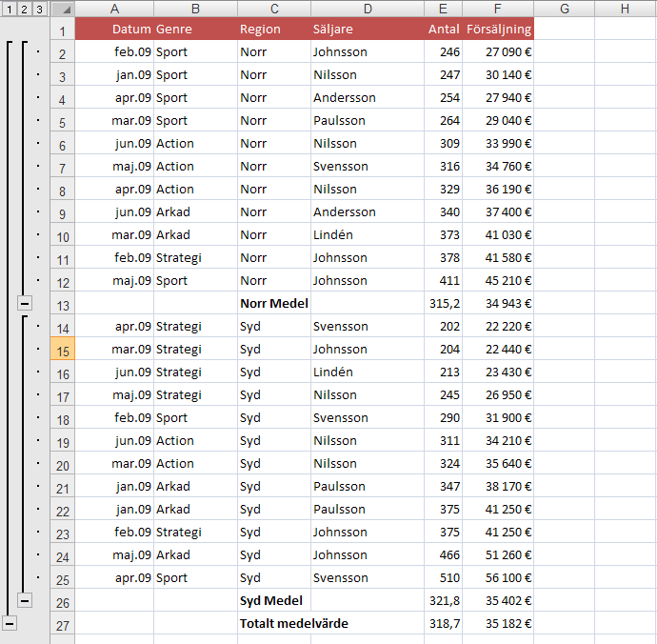This screenshot has height=644, width=657.
Task: Select cell with value 35 182 €
Action: point(498,623)
